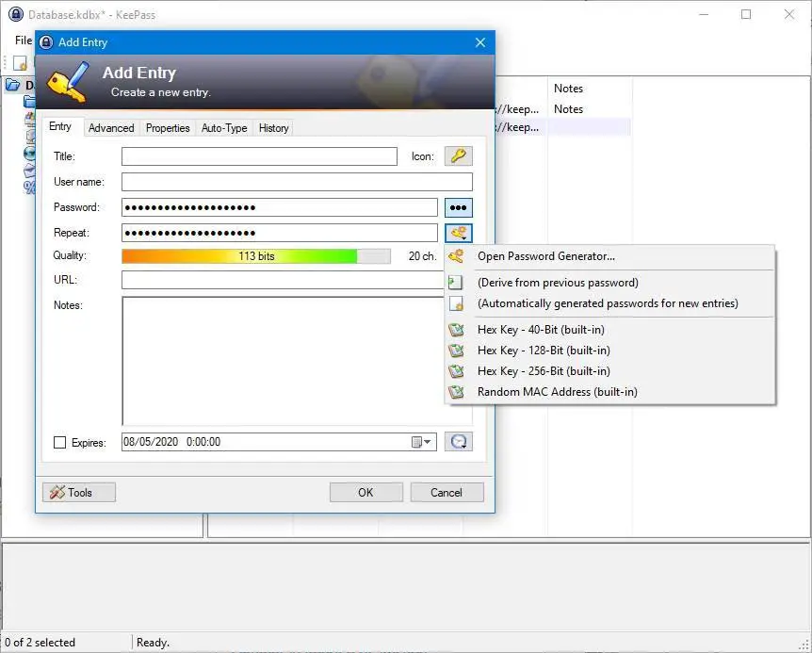Toggle password visibility with the dots button
The width and height of the screenshot is (812, 653).
point(459,207)
